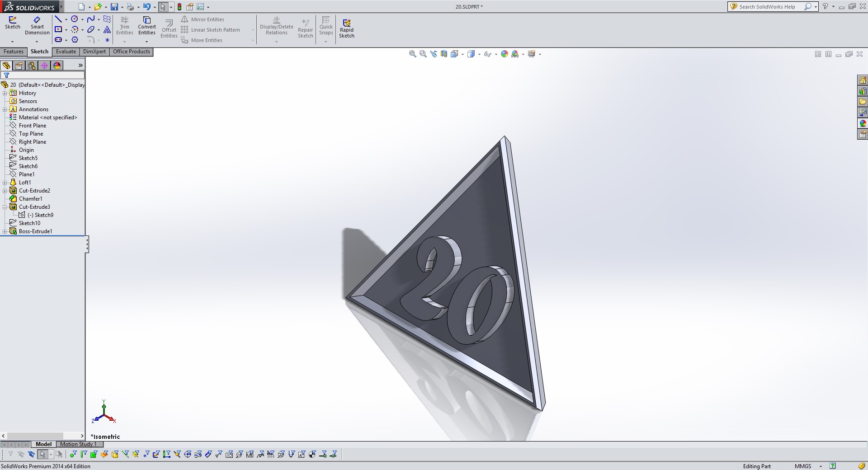
Task: Switch to the Office Products tab
Action: 132,52
